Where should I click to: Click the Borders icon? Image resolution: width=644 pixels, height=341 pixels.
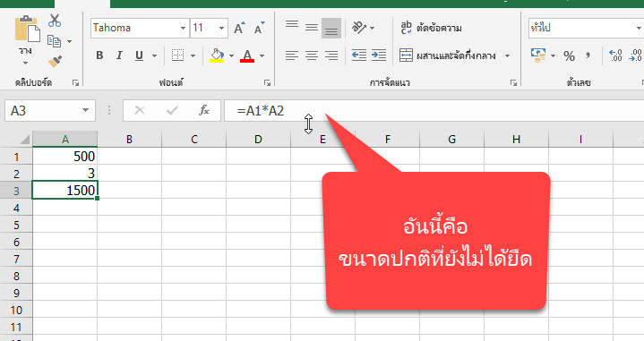click(x=177, y=55)
